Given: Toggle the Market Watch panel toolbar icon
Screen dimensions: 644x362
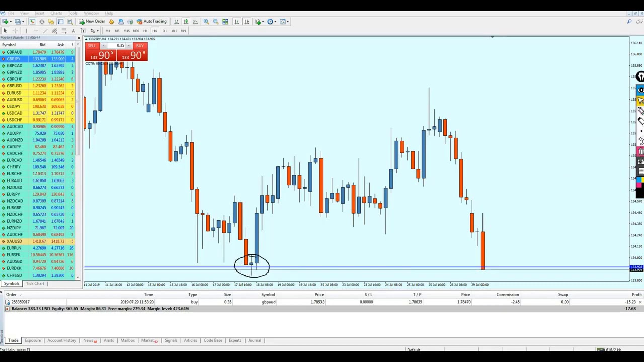Looking at the screenshot, I should (32, 22).
